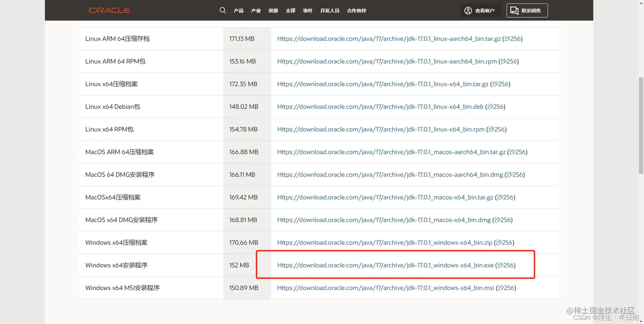Download jdk-17.0.1_windows-x64_bin.zip link
The image size is (644, 324).
(385, 242)
